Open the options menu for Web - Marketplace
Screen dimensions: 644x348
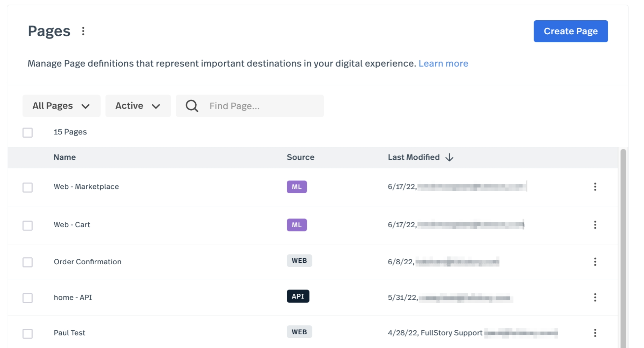tap(595, 187)
